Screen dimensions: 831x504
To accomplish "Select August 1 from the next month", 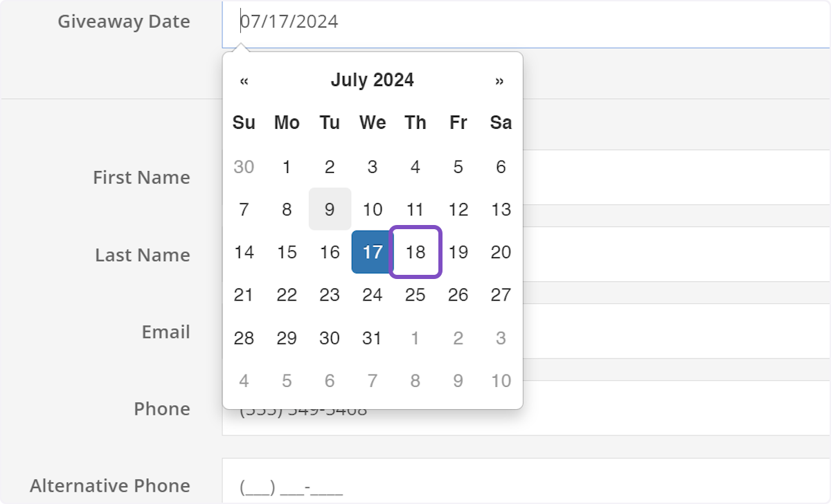I will (415, 338).
